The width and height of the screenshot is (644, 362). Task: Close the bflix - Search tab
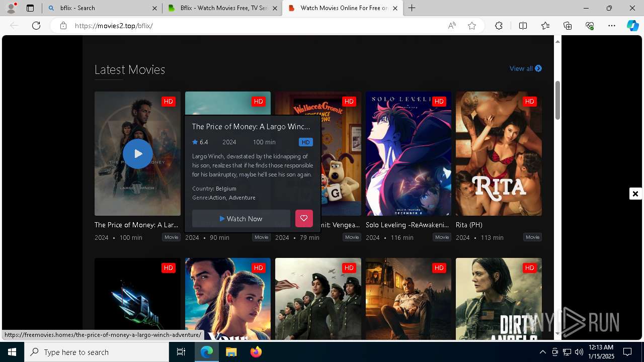pyautogui.click(x=154, y=8)
